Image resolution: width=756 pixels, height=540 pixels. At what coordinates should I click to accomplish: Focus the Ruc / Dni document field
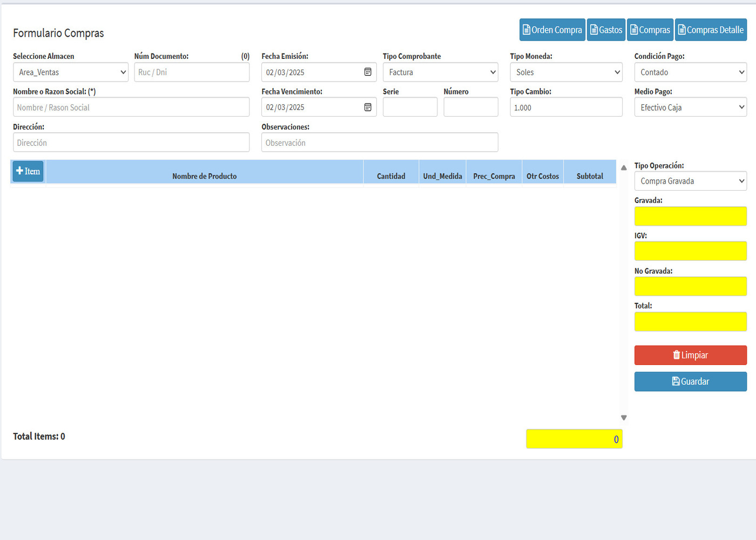[x=192, y=72]
